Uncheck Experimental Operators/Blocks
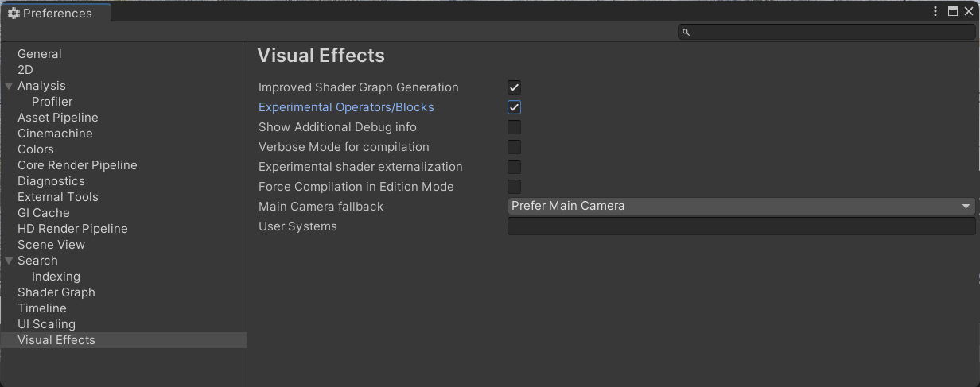 coord(515,107)
